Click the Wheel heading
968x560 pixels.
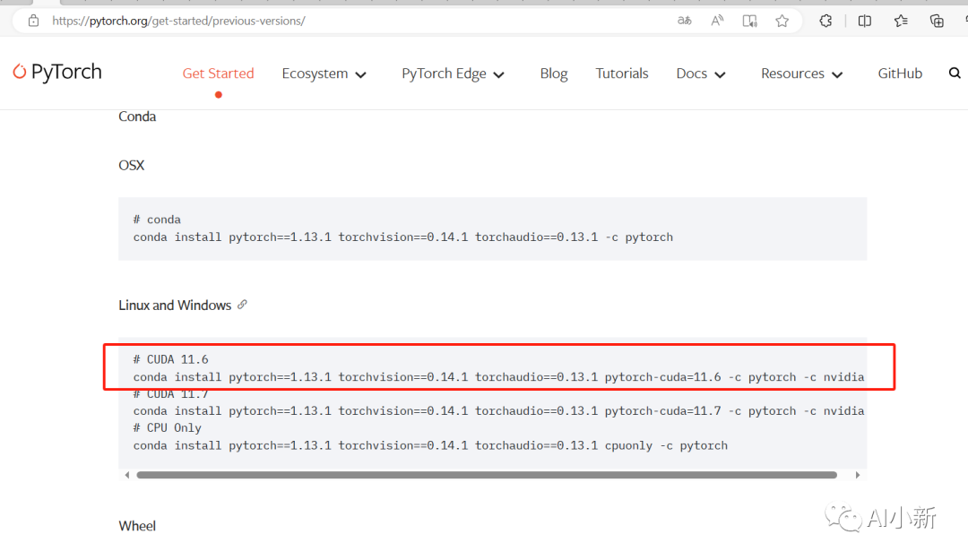pos(137,526)
